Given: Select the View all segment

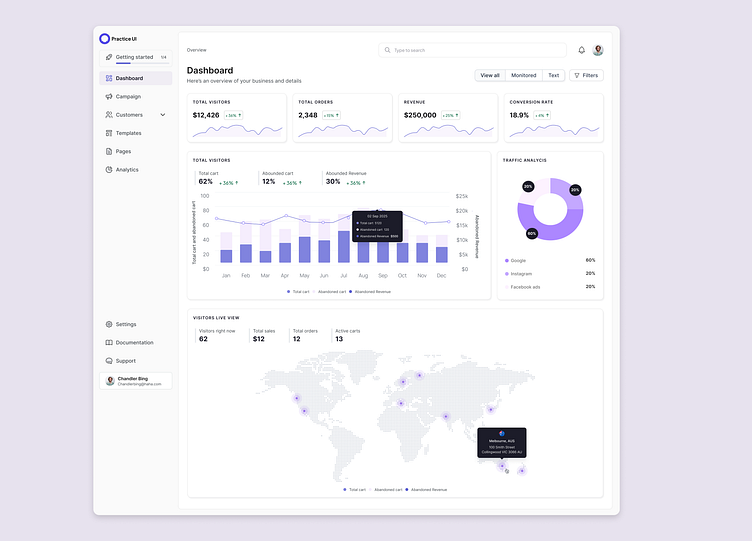Looking at the screenshot, I should [490, 75].
